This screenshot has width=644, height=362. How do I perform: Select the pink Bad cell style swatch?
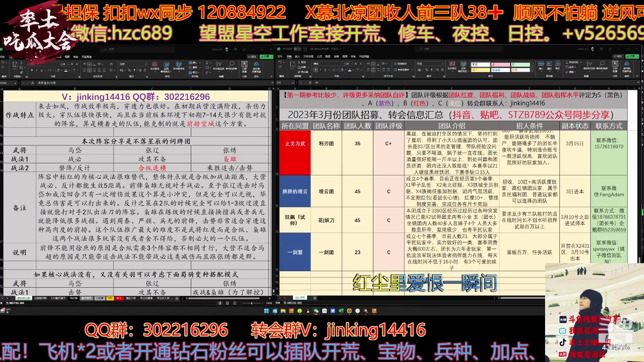(500, 65)
